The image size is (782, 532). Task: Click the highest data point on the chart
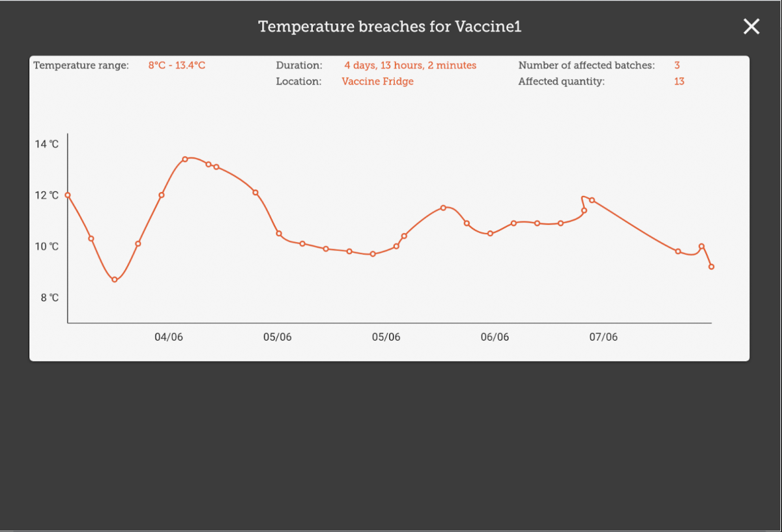click(185, 159)
